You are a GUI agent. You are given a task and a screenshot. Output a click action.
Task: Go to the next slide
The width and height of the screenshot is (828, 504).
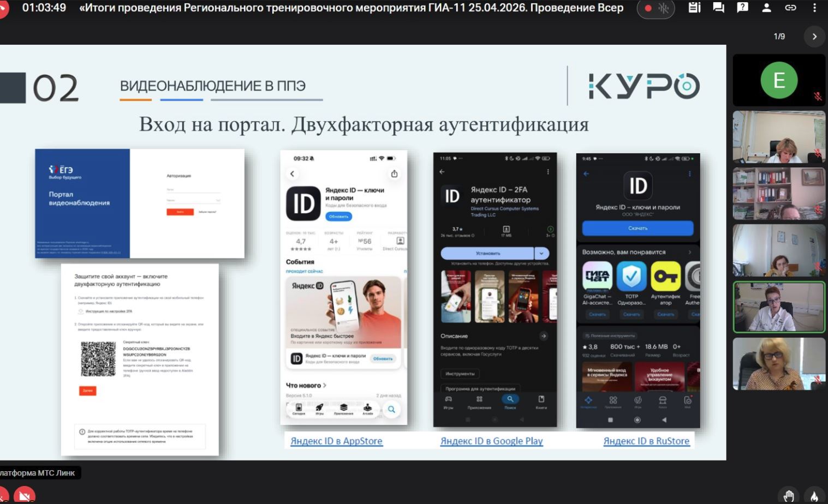tap(814, 37)
